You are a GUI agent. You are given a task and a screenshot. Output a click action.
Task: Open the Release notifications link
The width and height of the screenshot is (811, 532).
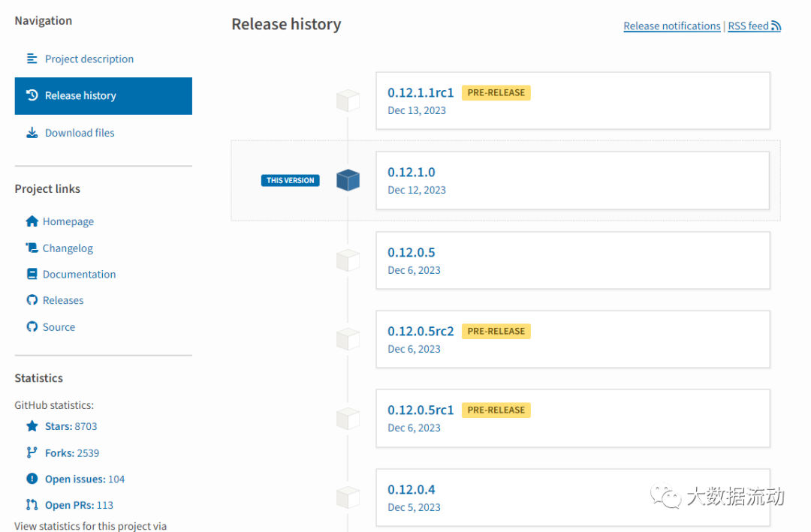coord(671,25)
